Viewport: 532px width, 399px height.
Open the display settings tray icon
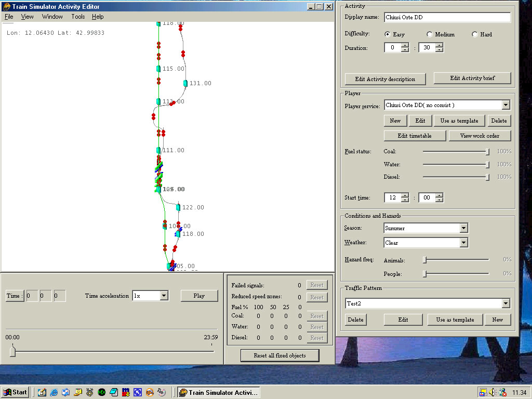coord(483,393)
